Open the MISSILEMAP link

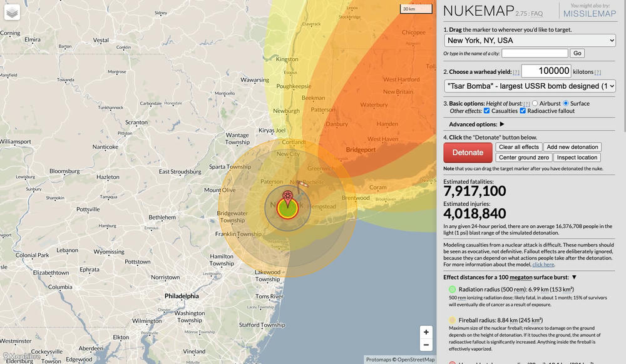click(590, 14)
